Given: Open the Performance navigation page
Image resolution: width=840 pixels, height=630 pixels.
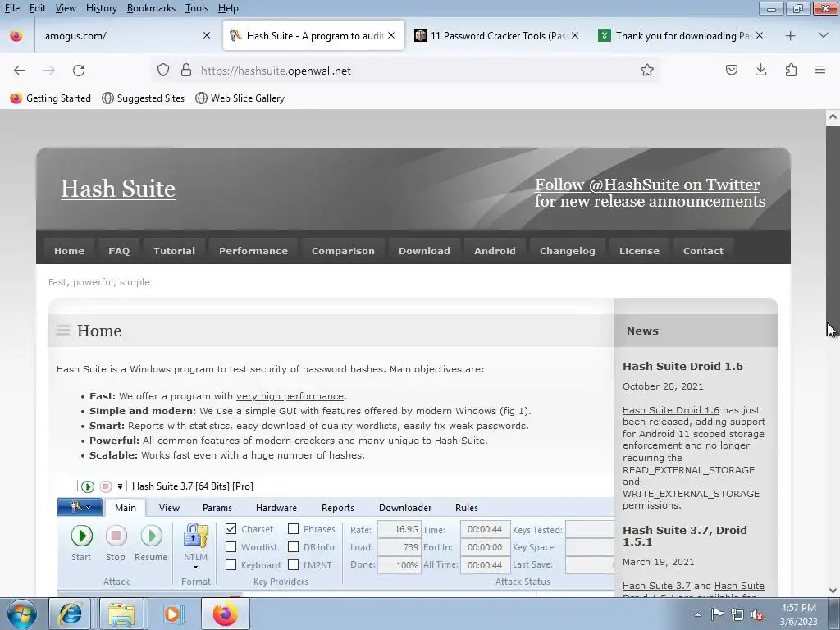Looking at the screenshot, I should (253, 251).
